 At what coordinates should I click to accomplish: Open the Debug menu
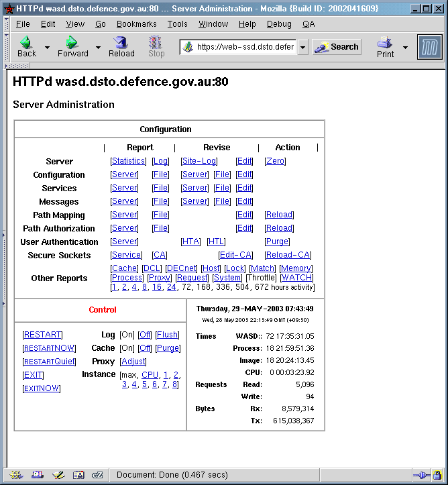point(279,24)
